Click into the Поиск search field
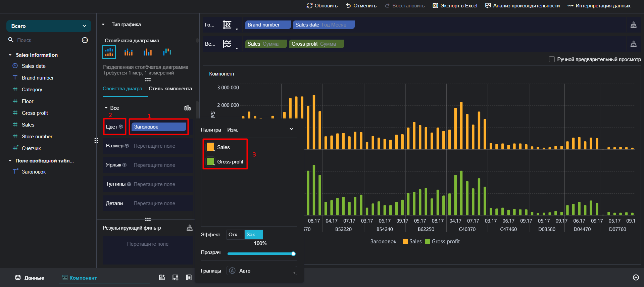 [47, 40]
